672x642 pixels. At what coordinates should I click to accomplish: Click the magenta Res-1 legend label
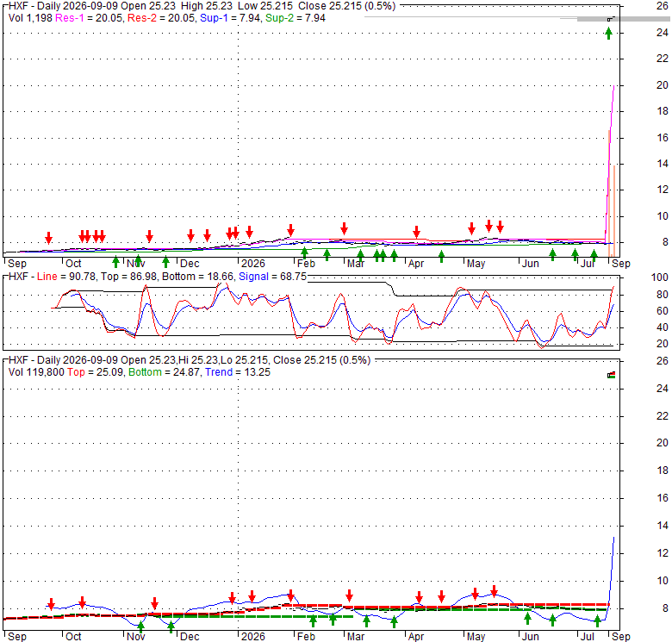click(70, 18)
